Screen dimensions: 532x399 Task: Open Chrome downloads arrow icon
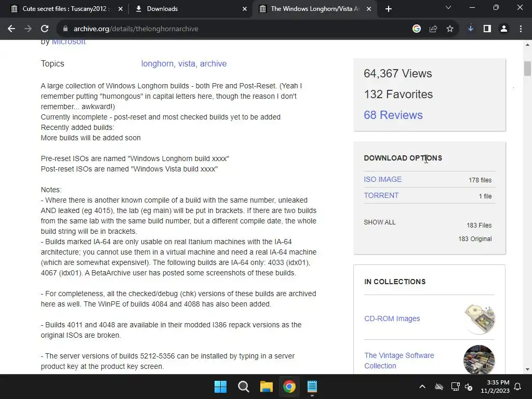click(x=471, y=29)
